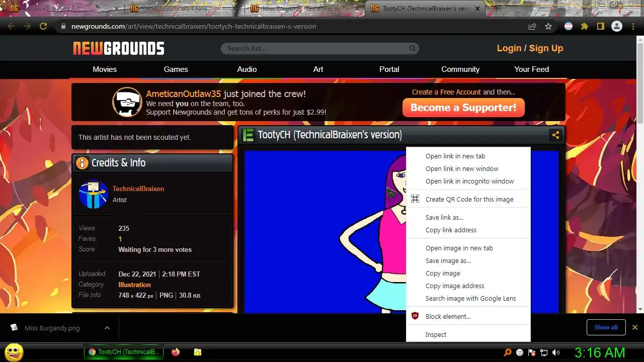The width and height of the screenshot is (644, 362).
Task: Choose Save link as...
Action: click(468, 217)
